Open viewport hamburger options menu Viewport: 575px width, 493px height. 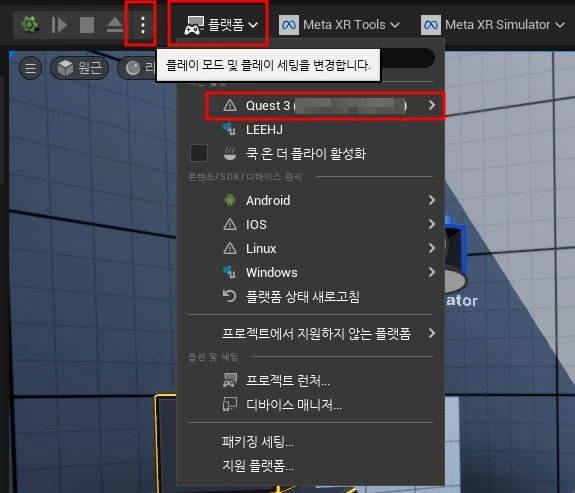[30, 68]
